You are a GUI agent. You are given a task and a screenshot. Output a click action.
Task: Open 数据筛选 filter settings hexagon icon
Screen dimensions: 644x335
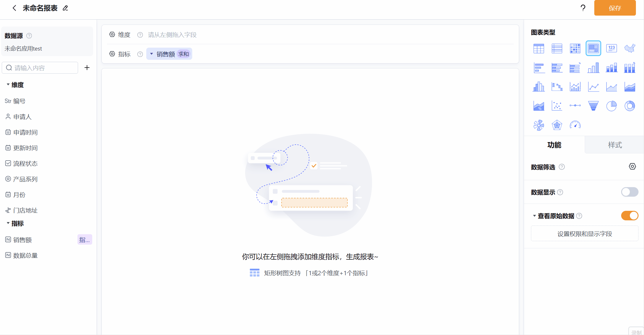point(632,167)
